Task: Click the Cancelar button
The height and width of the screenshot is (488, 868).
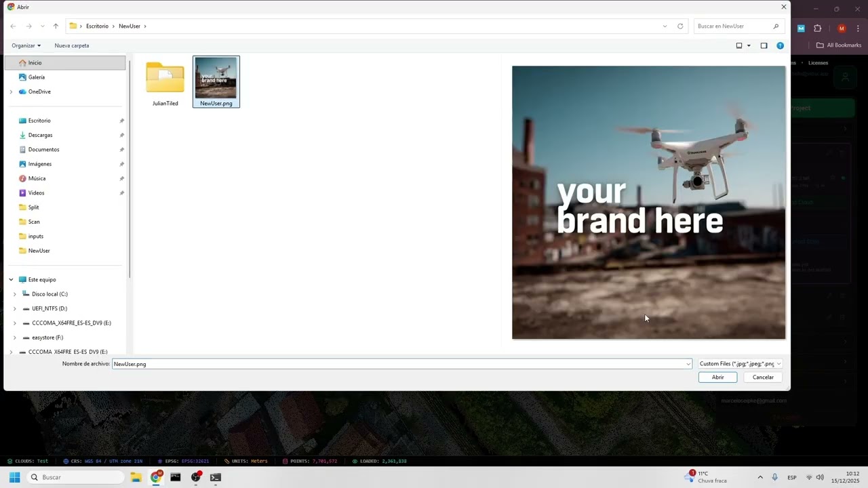Action: 763,378
